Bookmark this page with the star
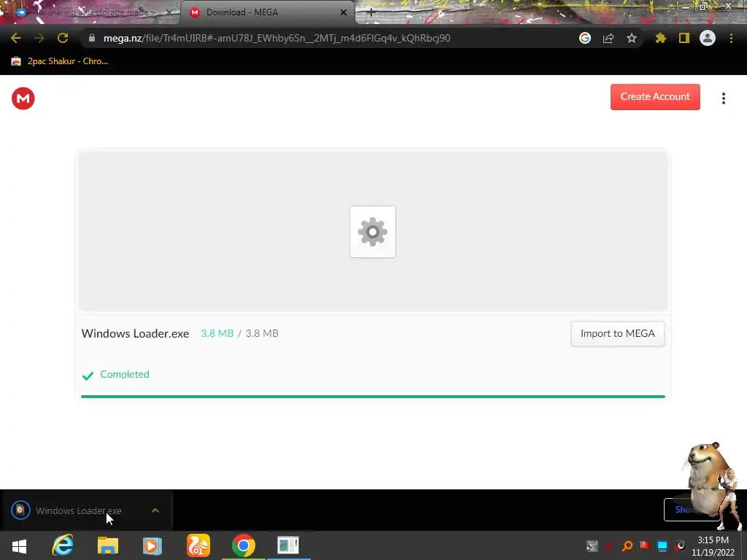The height and width of the screenshot is (560, 747). coord(632,38)
